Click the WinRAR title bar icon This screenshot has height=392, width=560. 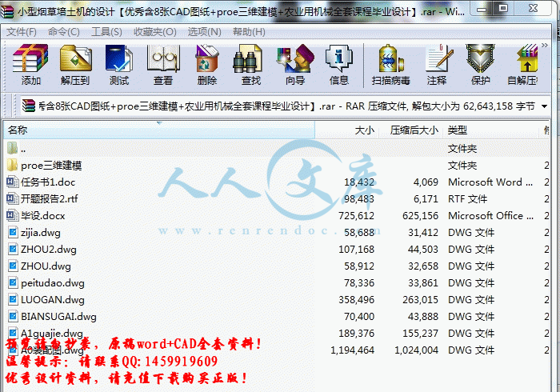click(7, 11)
